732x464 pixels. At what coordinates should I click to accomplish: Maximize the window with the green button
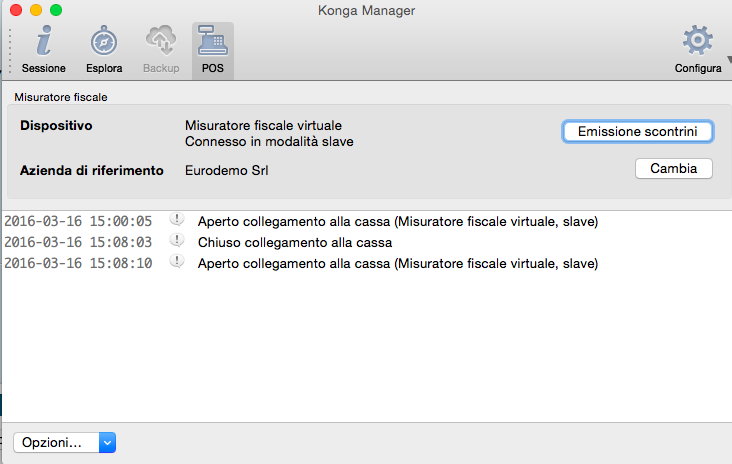pyautogui.click(x=55, y=10)
